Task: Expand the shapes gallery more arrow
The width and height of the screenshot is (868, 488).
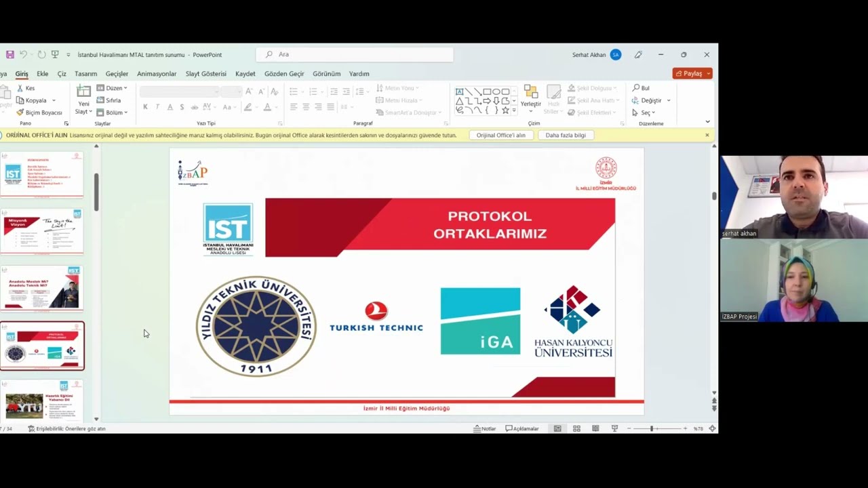Action: click(514, 110)
